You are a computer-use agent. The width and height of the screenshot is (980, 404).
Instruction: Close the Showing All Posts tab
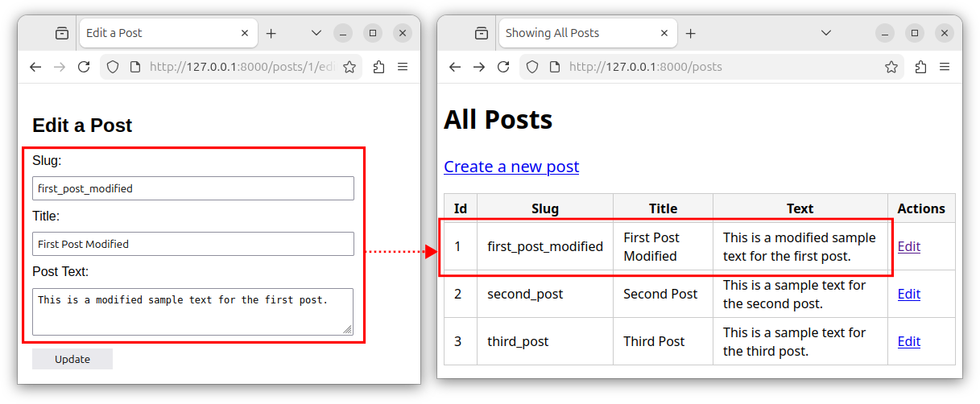(664, 33)
